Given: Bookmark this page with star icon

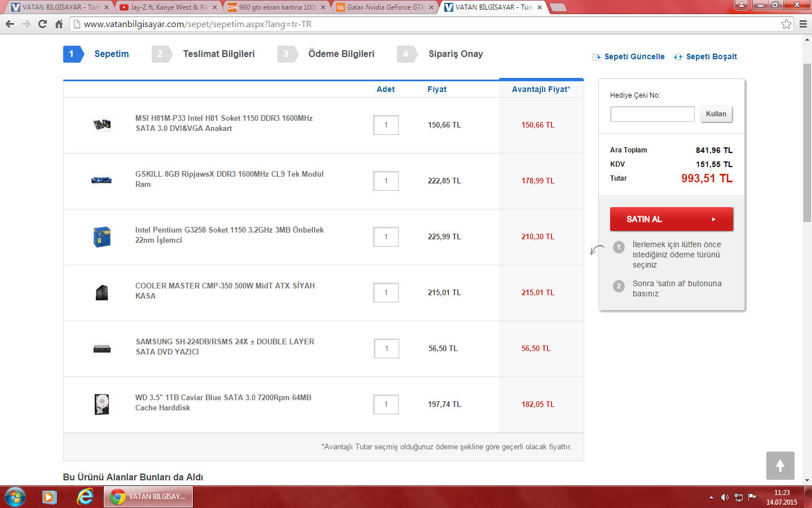Looking at the screenshot, I should (x=786, y=24).
